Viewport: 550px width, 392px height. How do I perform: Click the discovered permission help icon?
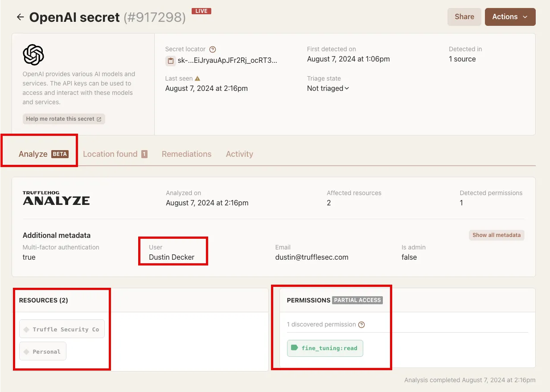point(361,325)
